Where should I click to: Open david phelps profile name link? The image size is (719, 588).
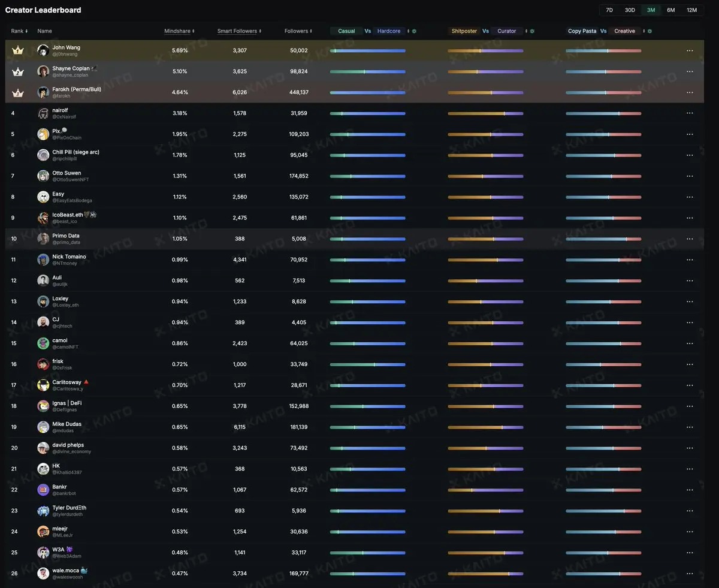[68, 445]
